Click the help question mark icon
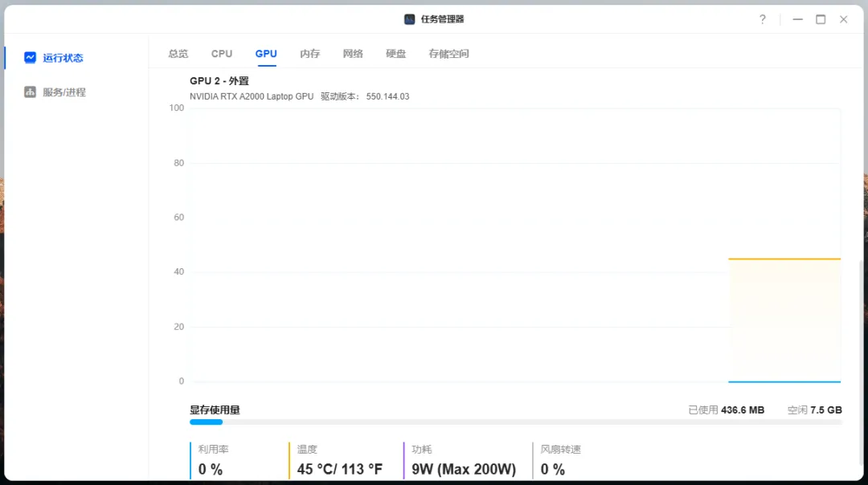 tap(762, 19)
